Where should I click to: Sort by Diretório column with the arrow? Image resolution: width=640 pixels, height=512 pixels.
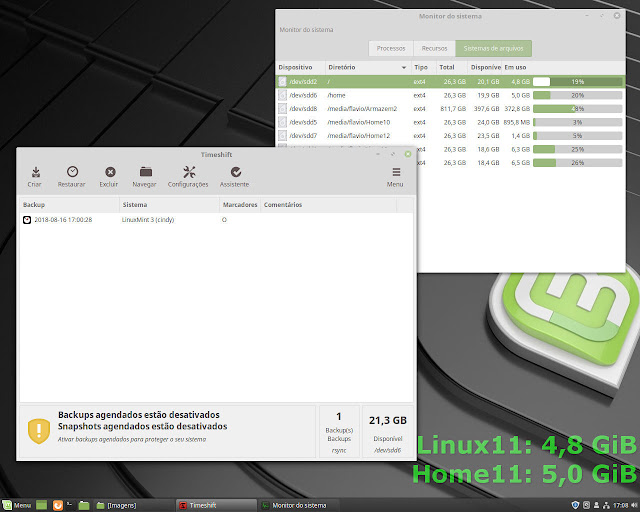click(368, 67)
